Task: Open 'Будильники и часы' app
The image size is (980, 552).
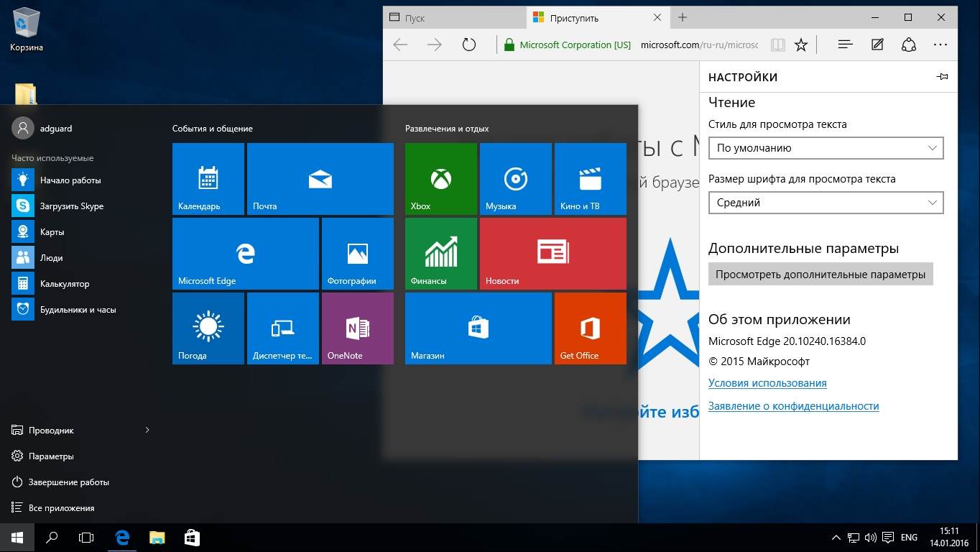Action: [80, 310]
